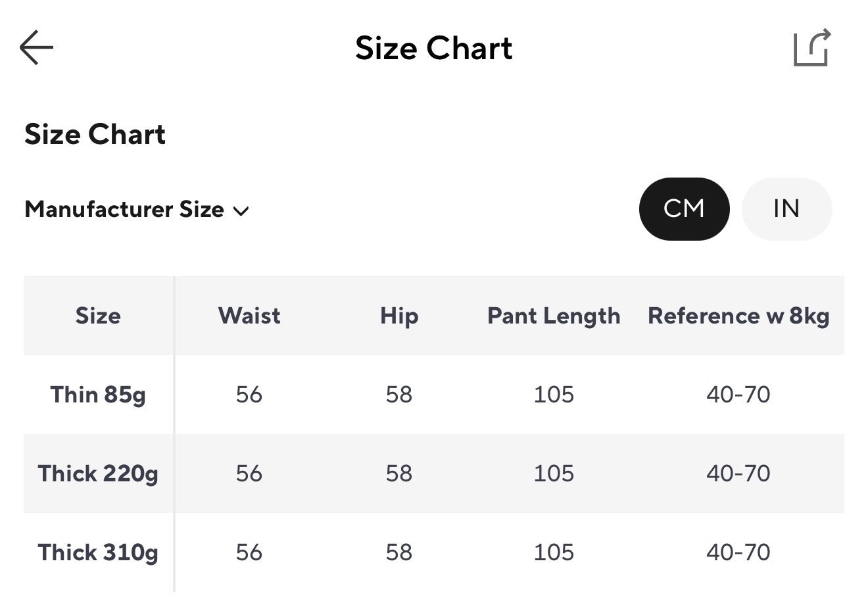Click the 105 pant length of Thick 220g
The image size is (868, 603).
coord(553,473)
